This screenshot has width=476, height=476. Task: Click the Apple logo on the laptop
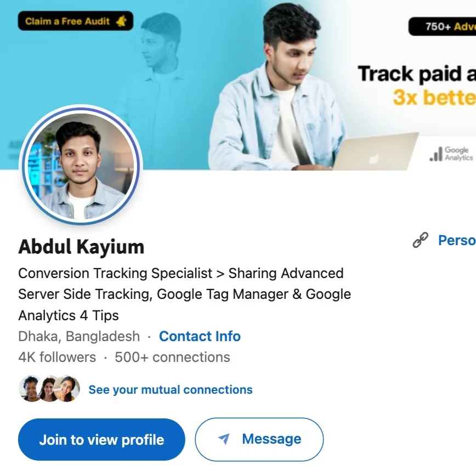click(x=373, y=159)
